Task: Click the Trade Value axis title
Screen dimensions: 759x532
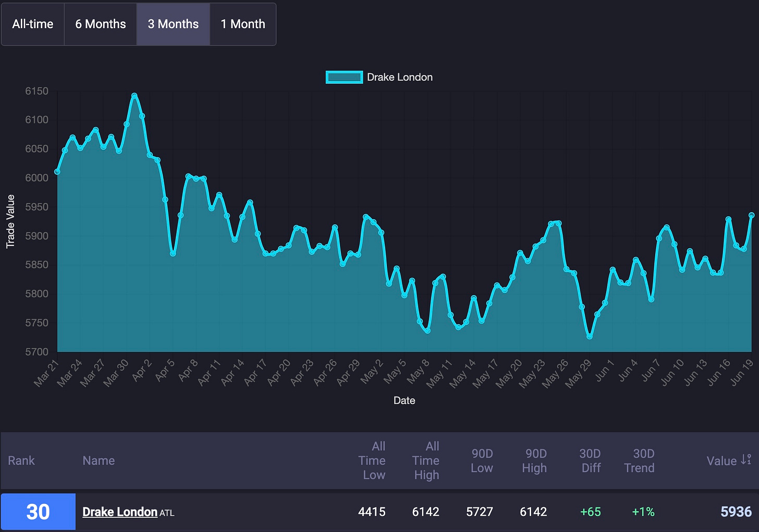Action: [x=10, y=221]
